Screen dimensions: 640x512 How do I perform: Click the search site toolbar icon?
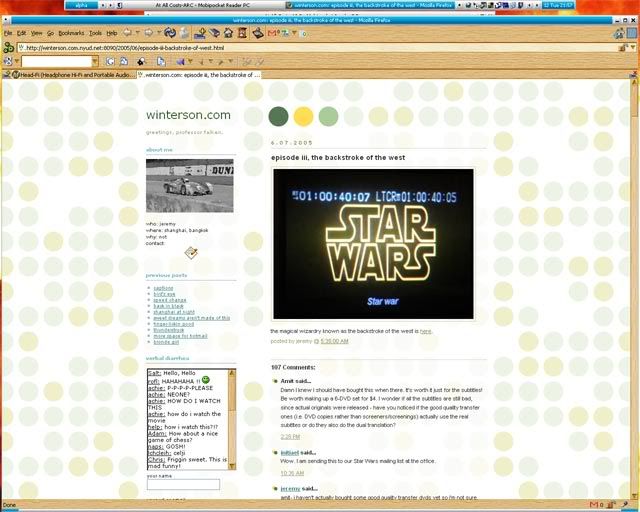[124, 62]
